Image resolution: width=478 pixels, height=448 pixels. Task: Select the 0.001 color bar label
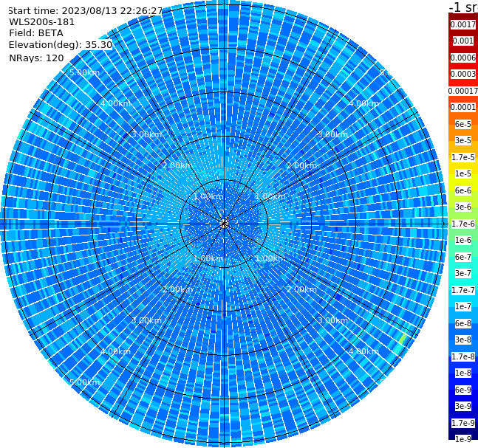tap(463, 41)
